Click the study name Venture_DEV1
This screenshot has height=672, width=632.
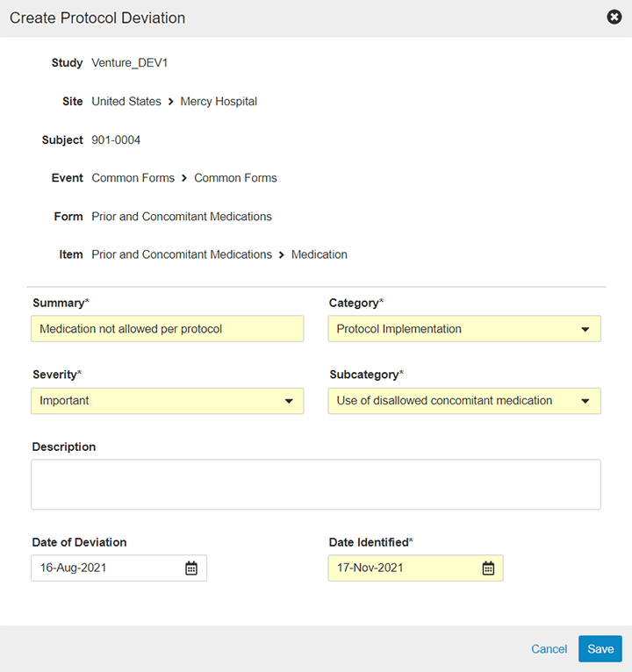pyautogui.click(x=129, y=63)
